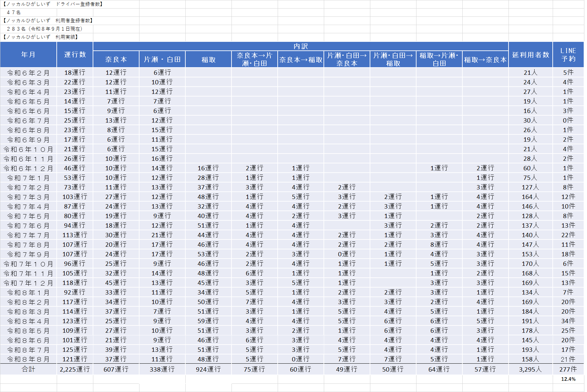
Task: Select the 令和６年１２月 row label
Action: pyautogui.click(x=28, y=168)
